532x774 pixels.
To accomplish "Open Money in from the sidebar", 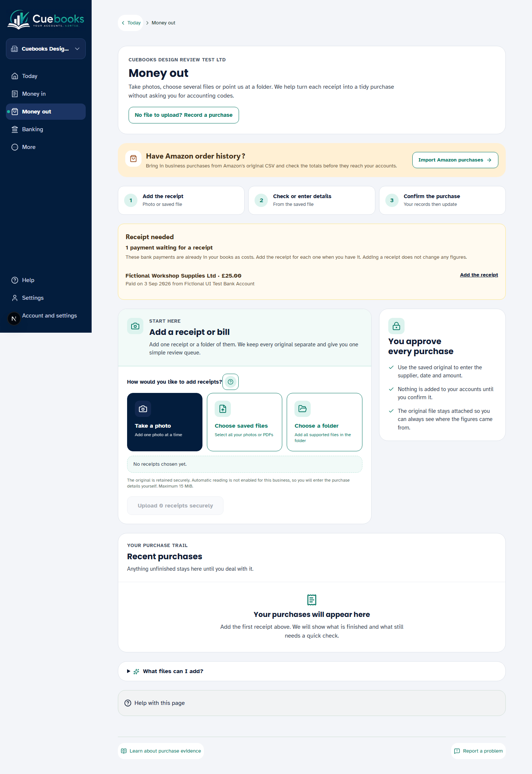I will click(x=46, y=94).
